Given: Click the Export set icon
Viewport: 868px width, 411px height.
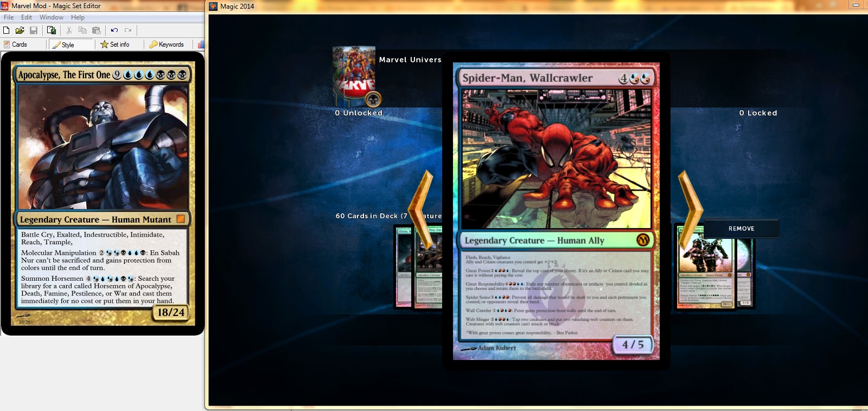Looking at the screenshot, I should tap(52, 30).
